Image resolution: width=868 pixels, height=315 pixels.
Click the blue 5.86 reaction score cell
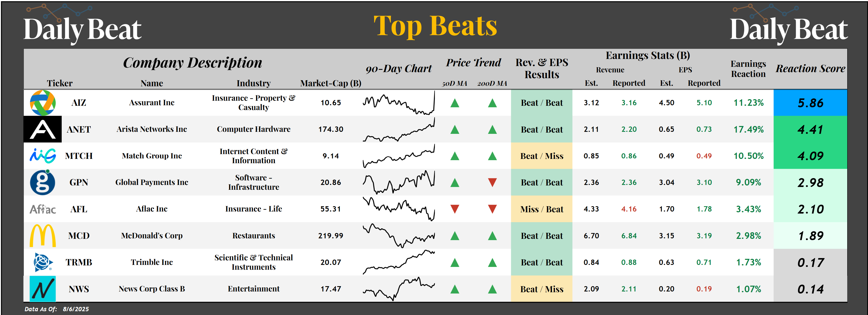(x=810, y=103)
